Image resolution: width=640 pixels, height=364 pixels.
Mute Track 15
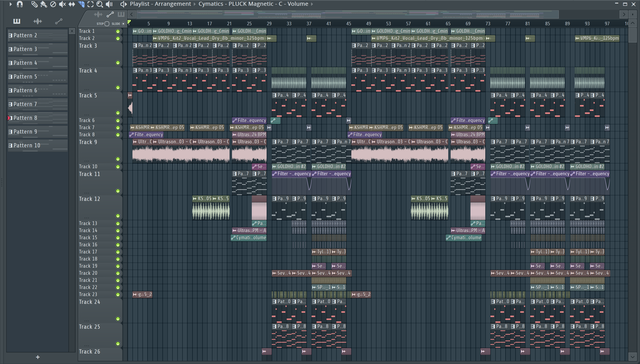(118, 238)
